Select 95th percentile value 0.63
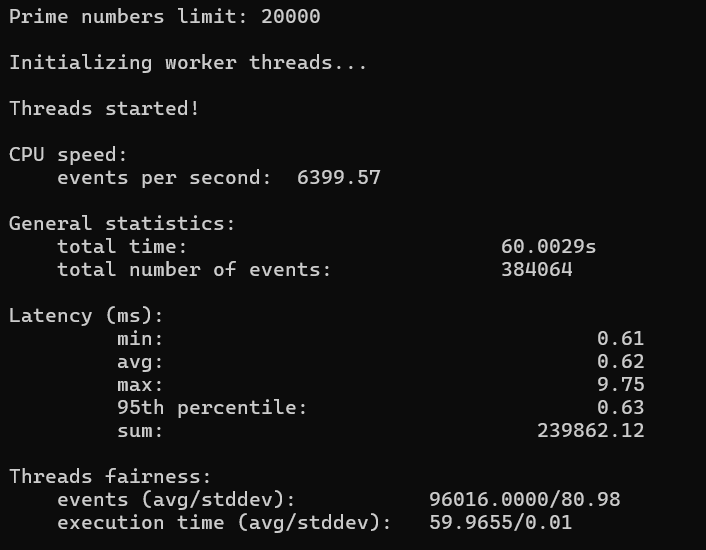The height and width of the screenshot is (550, 706). coord(620,408)
